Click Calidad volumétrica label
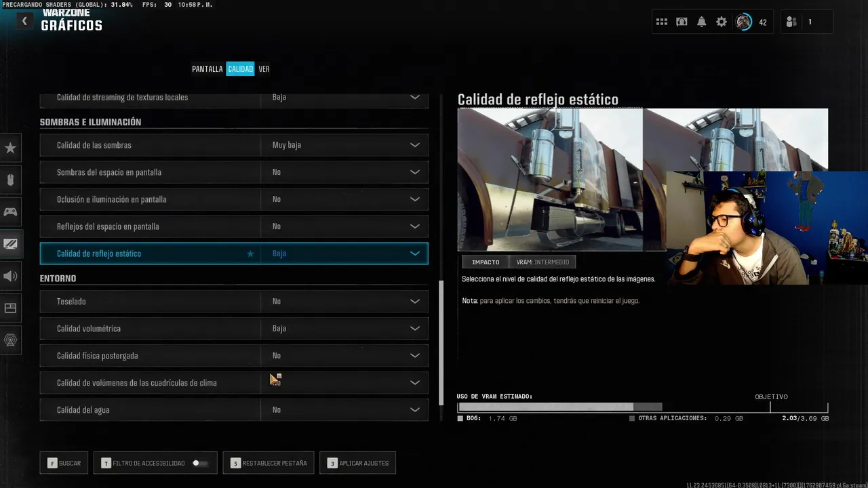Screen dimensions: 868x488 (89, 328)
